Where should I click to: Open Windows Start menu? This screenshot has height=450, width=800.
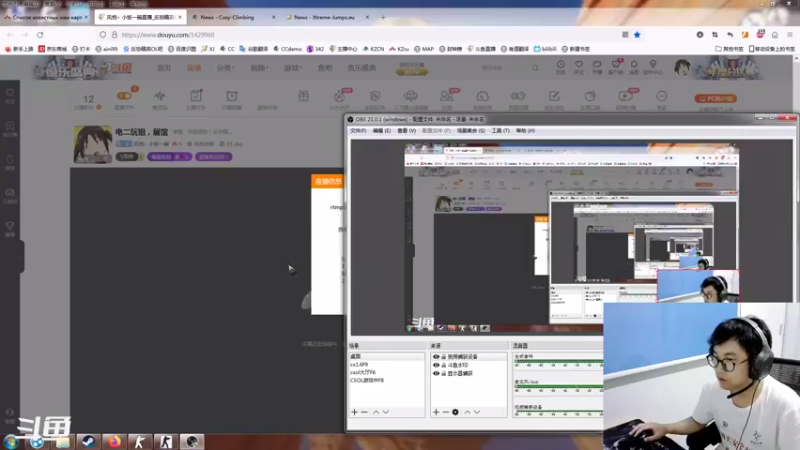(x=11, y=442)
